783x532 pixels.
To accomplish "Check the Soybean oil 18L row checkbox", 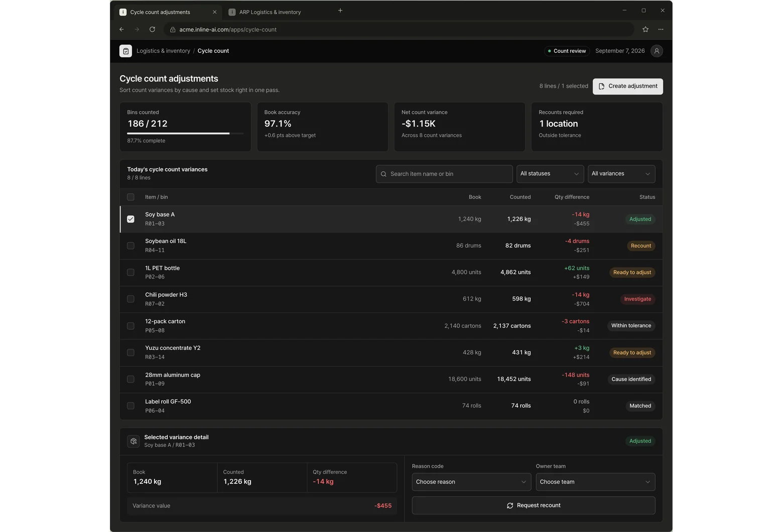I will [x=130, y=246].
